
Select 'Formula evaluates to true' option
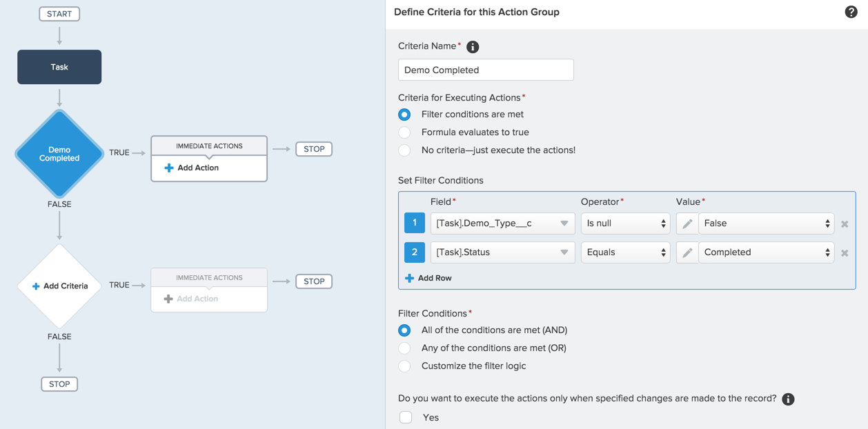click(x=405, y=132)
